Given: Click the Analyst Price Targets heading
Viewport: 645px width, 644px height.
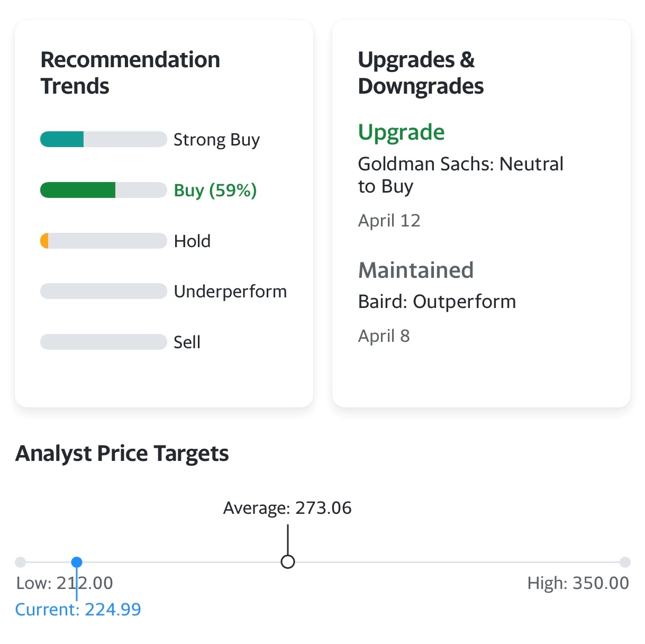Looking at the screenshot, I should (x=122, y=454).
